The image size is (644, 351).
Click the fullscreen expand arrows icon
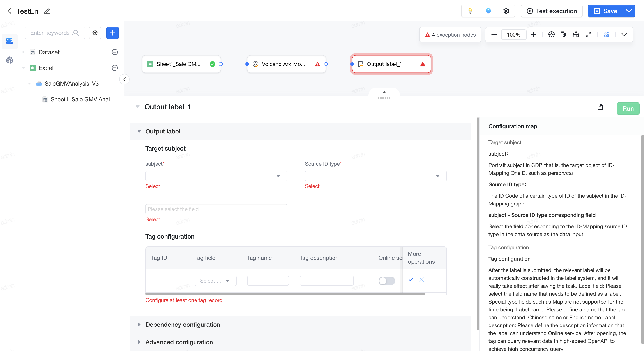click(588, 35)
